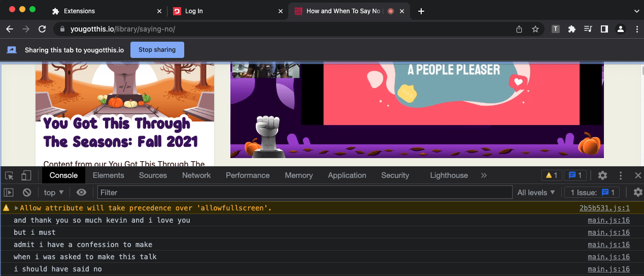Open the Chrome profile avatar
Screen dimensions: 644x276
(x=620, y=29)
